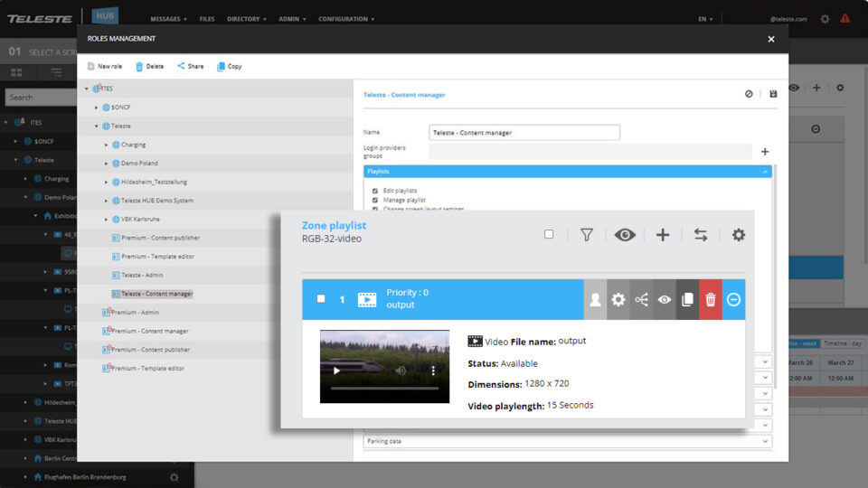
Task: Open the Messages menu
Action: click(x=168, y=19)
